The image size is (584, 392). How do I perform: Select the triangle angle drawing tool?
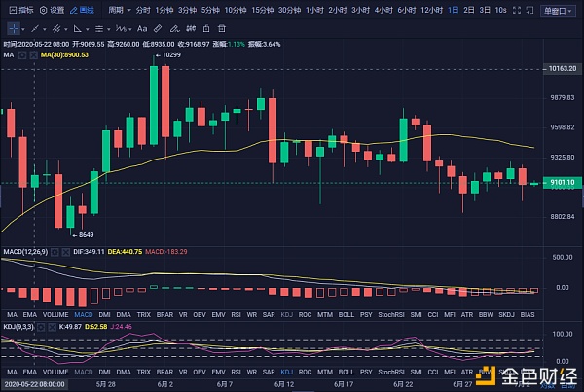[78, 28]
